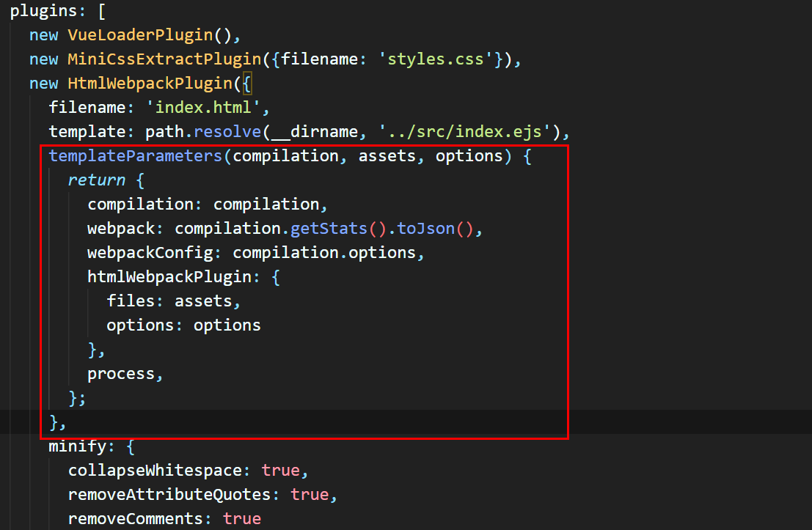Select the VueLoaderPlugin class name

click(141, 35)
